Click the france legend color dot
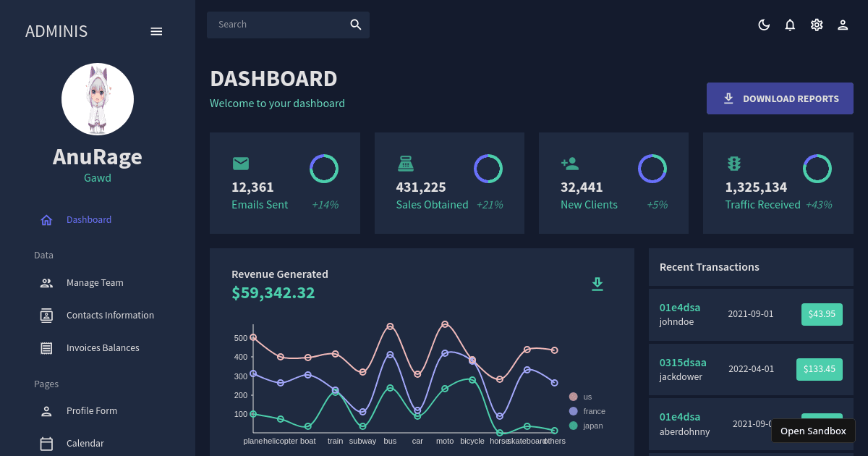 tap(574, 411)
